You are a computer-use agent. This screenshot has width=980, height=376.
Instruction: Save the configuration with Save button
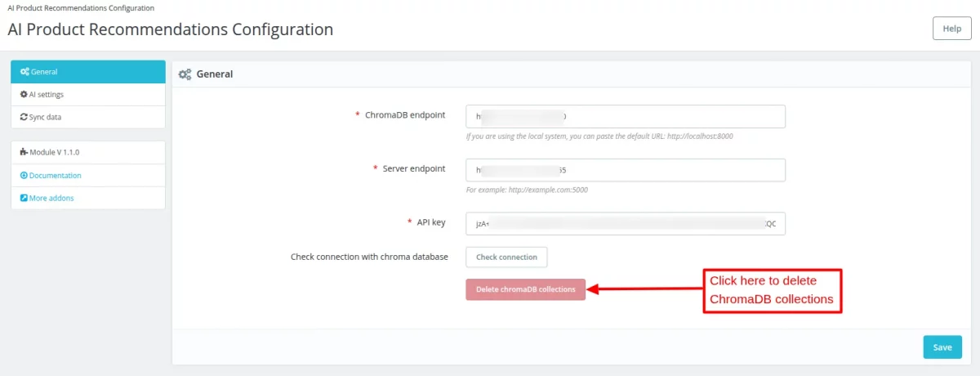[942, 347]
